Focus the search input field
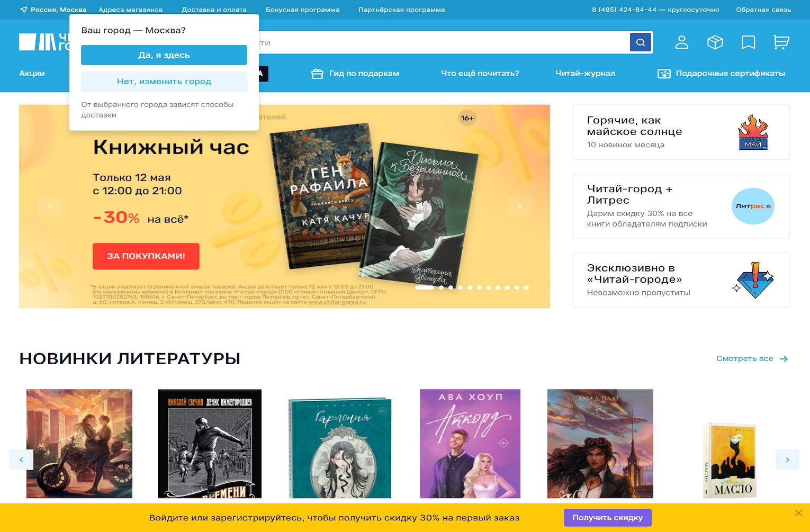The image size is (810, 532). point(444,42)
